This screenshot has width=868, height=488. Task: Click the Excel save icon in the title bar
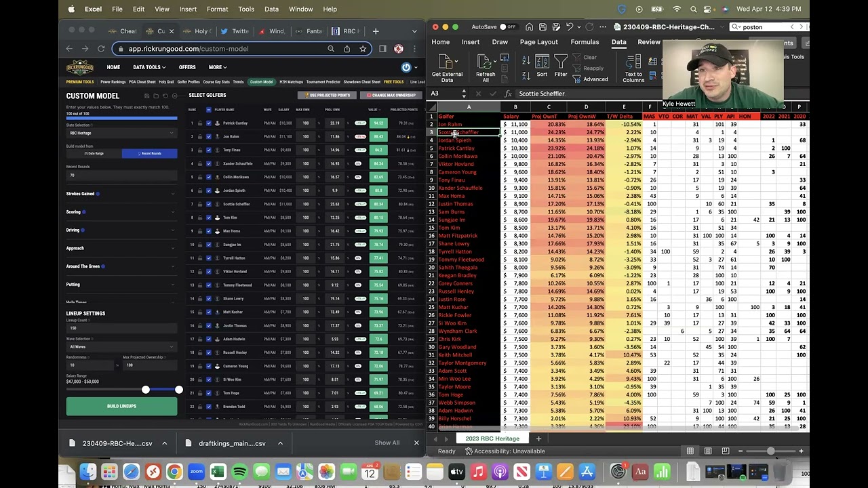coord(542,27)
